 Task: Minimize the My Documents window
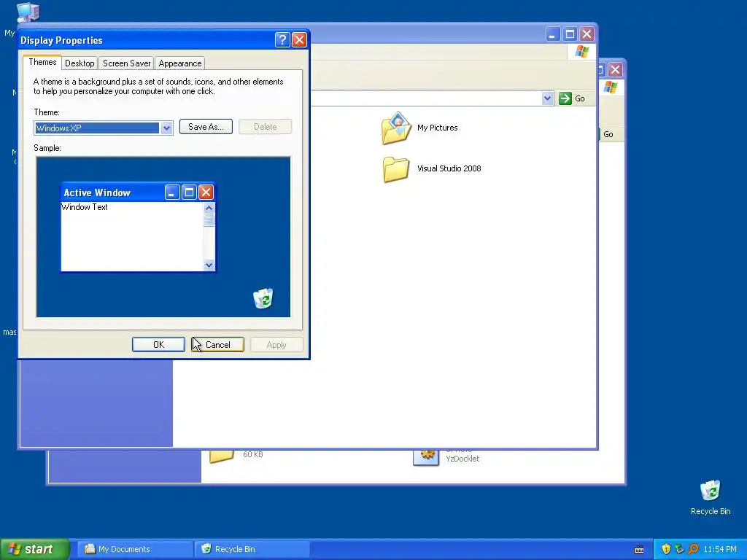click(x=553, y=34)
